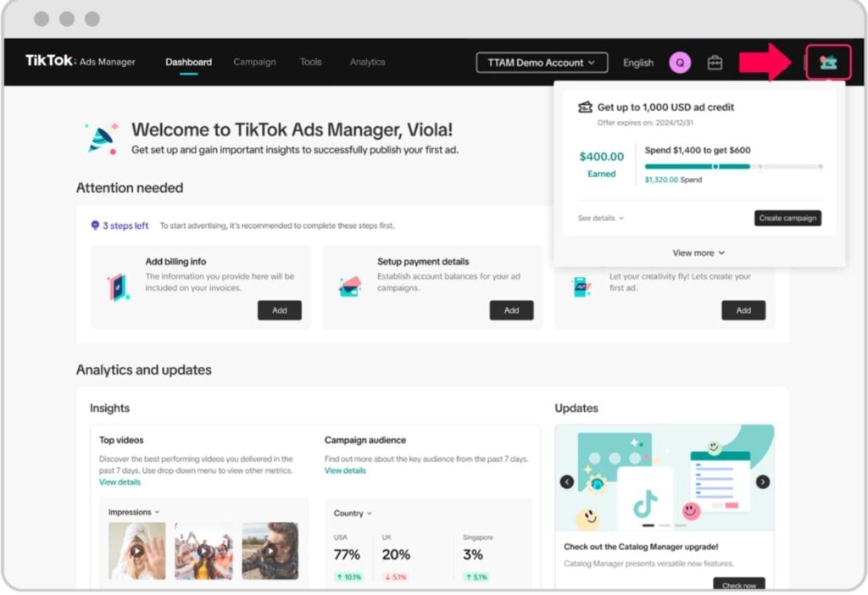
Task: Click the Singapore 3% audience value
Action: click(473, 554)
